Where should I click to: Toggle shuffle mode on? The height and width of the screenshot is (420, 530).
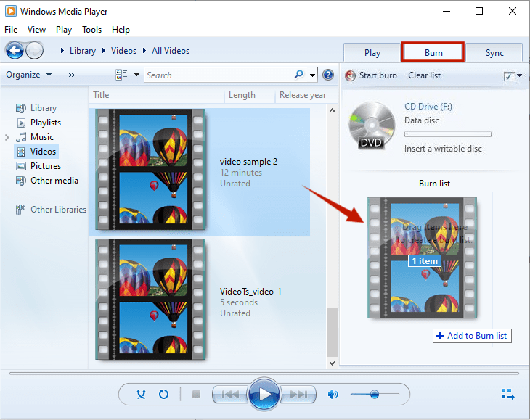(x=142, y=395)
